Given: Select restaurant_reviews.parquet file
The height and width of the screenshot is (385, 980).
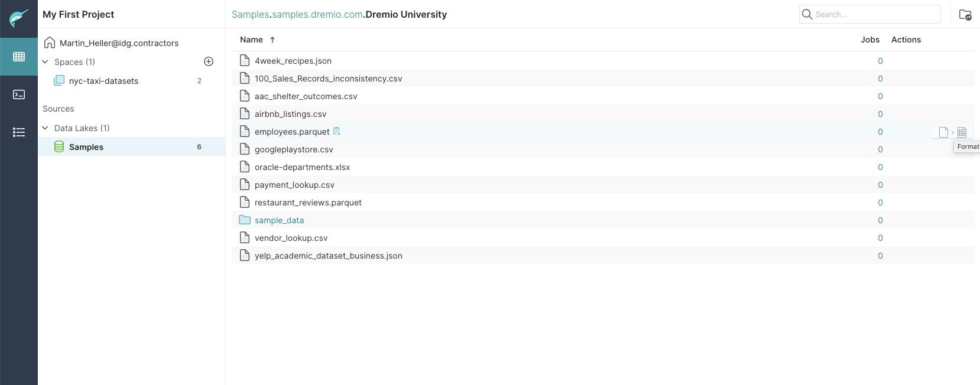Looking at the screenshot, I should 308,203.
